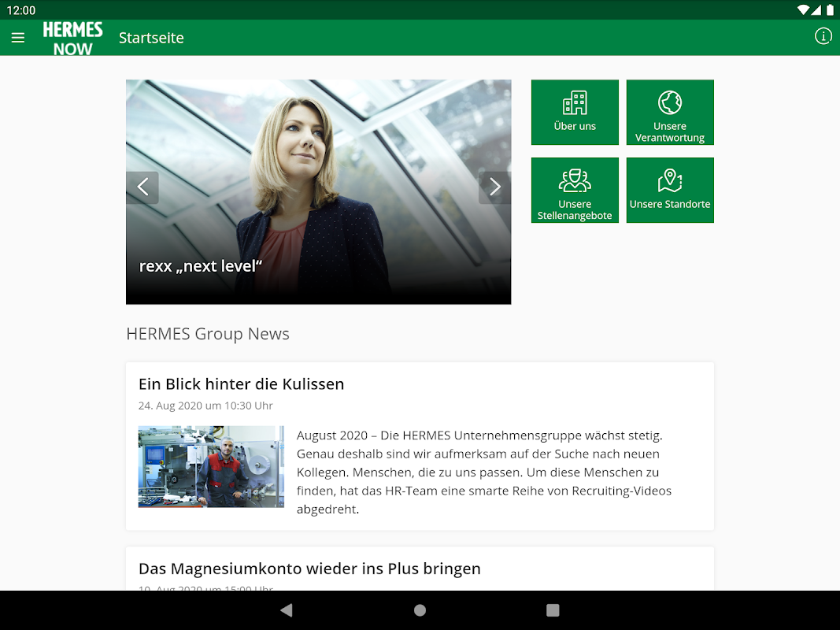Open the Unsere Standorte tile
The height and width of the screenshot is (630, 840).
pos(670,190)
